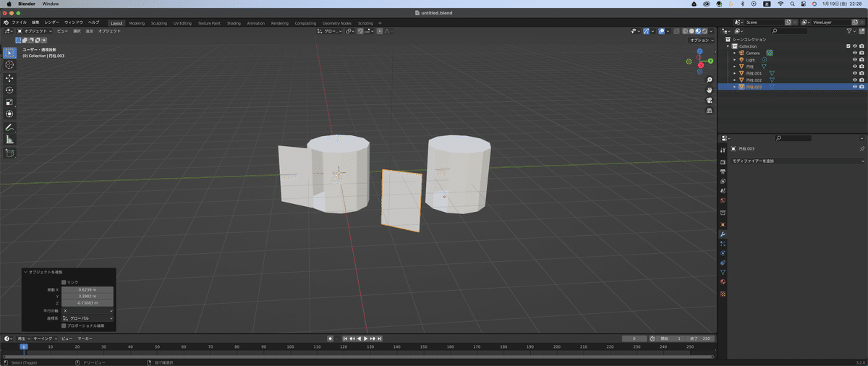Screen dimensions: 868x366
Task: Click the viewport zoom magnifier icon
Action: click(x=710, y=80)
